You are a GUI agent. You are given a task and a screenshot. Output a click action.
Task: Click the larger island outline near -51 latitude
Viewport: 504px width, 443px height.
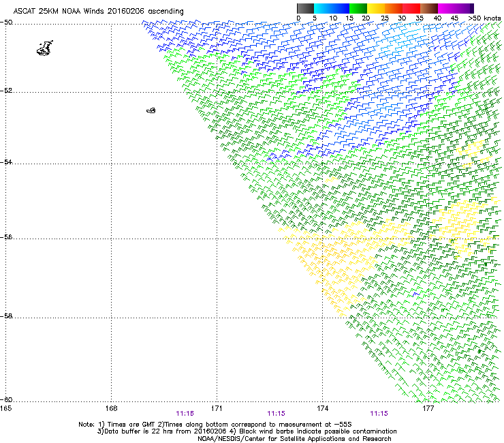click(45, 48)
